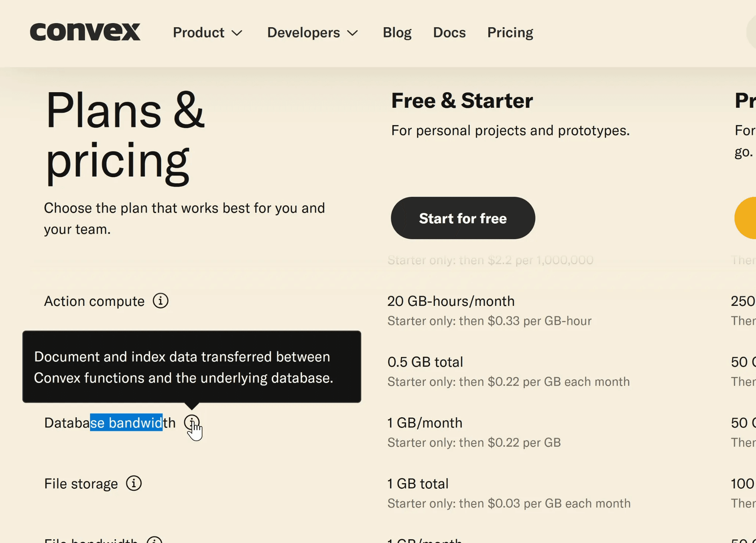The height and width of the screenshot is (543, 756).
Task: Click the Free & Starter plan heading
Action: coord(462,101)
